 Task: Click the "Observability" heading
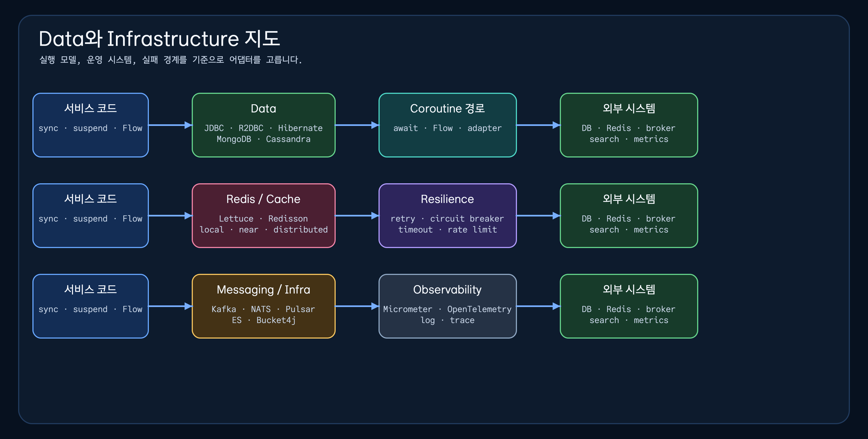(x=447, y=289)
